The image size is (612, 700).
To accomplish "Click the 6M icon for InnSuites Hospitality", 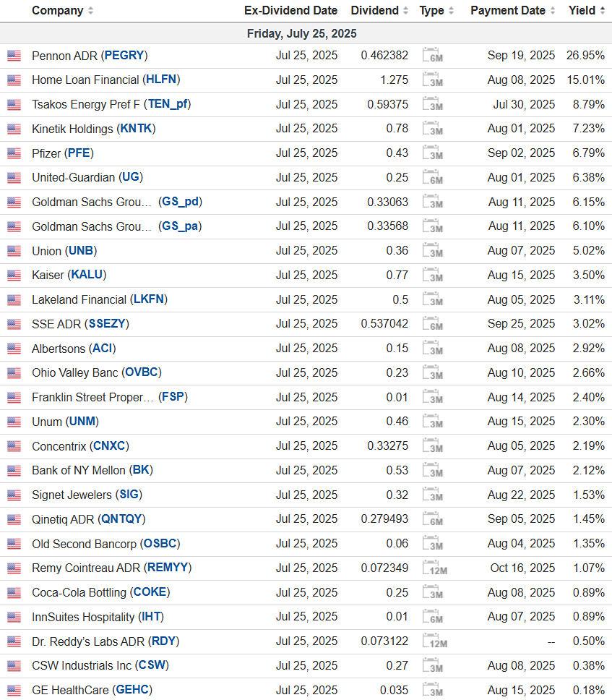I will (x=432, y=617).
